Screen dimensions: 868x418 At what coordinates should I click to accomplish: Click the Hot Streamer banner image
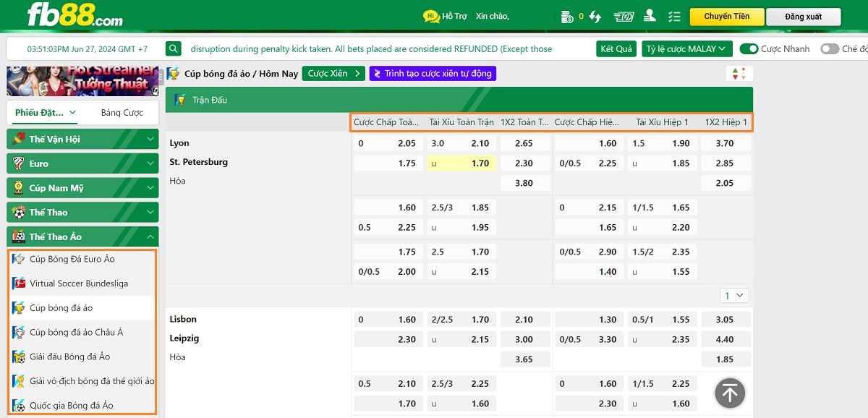tap(82, 80)
